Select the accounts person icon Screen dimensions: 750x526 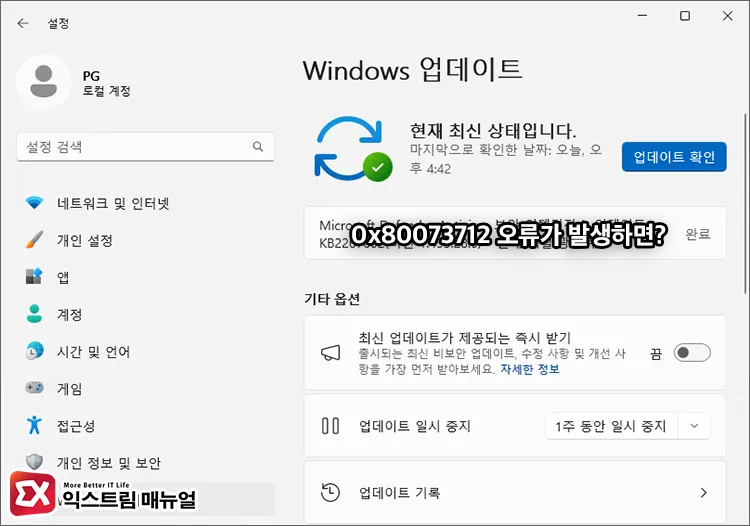(x=34, y=314)
